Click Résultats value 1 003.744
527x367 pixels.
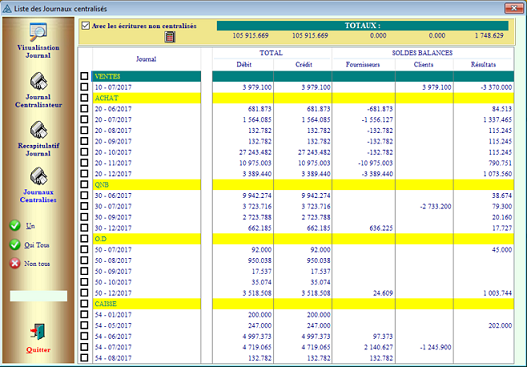click(x=498, y=293)
